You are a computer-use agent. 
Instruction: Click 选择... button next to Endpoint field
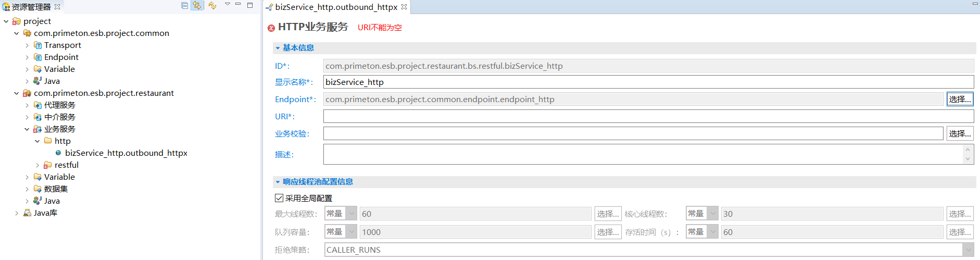[960, 99]
